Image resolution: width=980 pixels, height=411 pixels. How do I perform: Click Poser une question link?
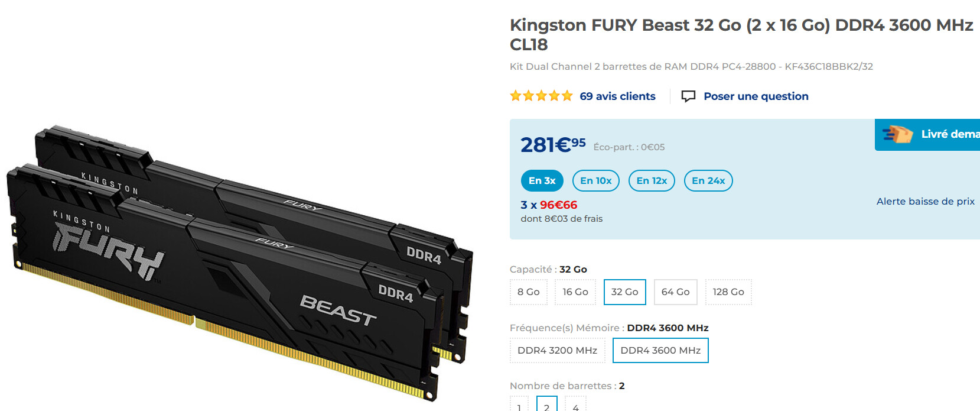coord(756,96)
